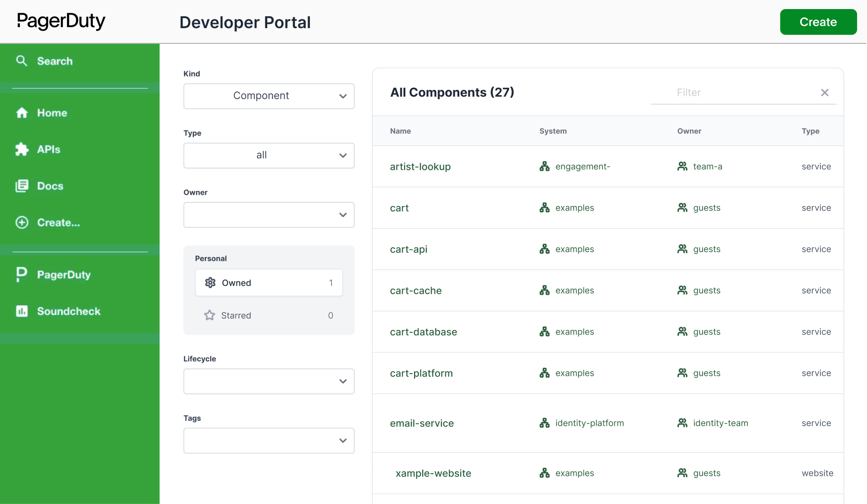Viewport: 867px width, 504px height.
Task: Expand the Owner filter dropdown
Action: pos(269,215)
